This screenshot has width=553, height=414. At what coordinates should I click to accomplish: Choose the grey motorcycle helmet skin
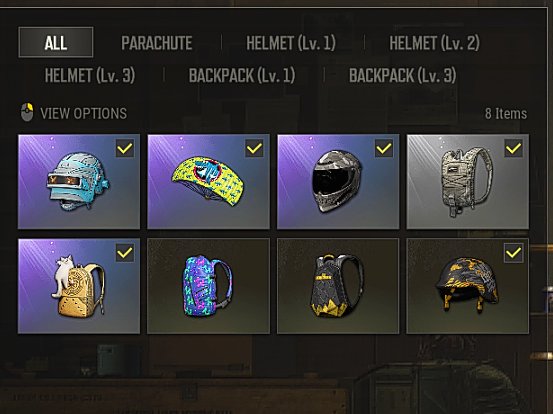(x=338, y=181)
